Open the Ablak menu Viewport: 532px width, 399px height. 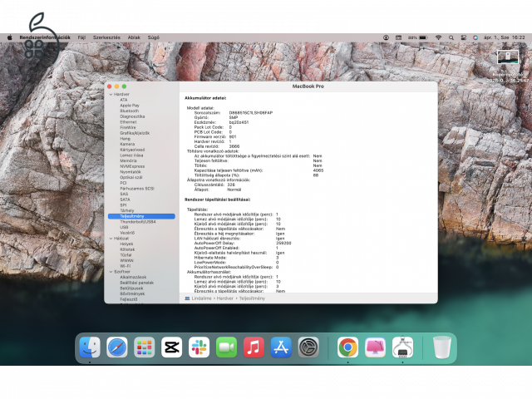click(134, 37)
